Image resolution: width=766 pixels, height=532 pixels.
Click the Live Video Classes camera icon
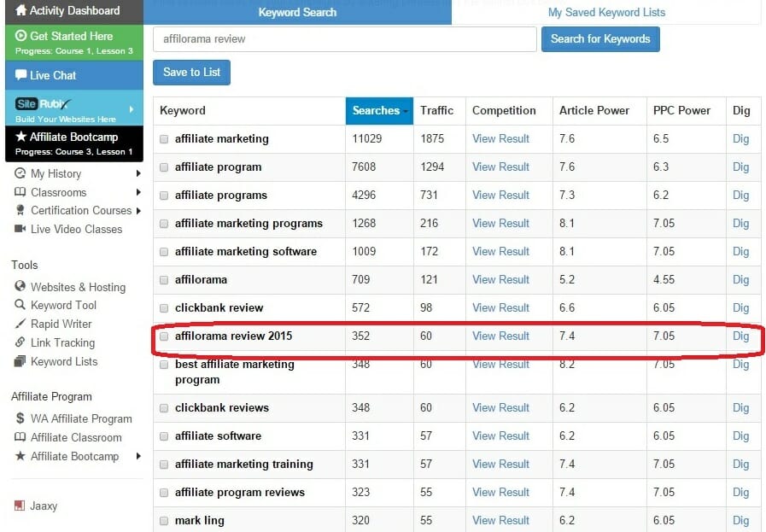click(x=20, y=229)
